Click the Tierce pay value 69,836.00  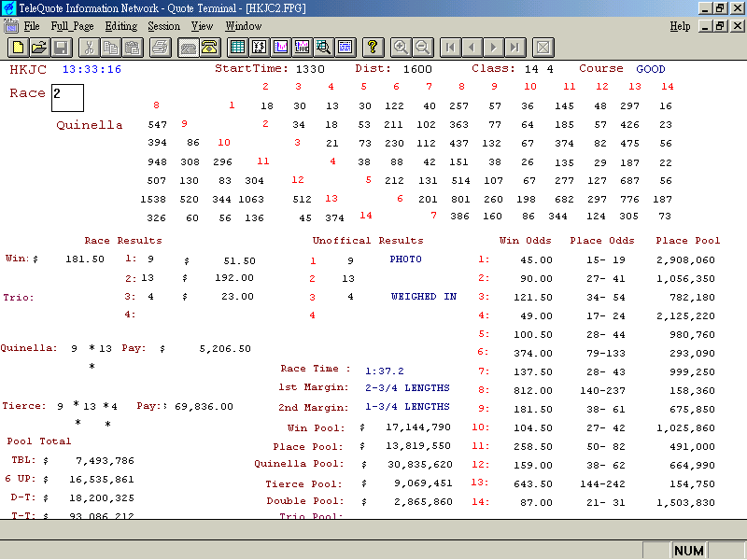pyautogui.click(x=204, y=407)
